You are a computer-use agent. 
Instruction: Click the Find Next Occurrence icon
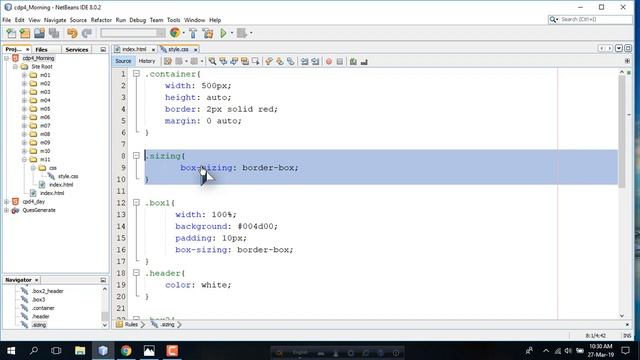[234, 62]
